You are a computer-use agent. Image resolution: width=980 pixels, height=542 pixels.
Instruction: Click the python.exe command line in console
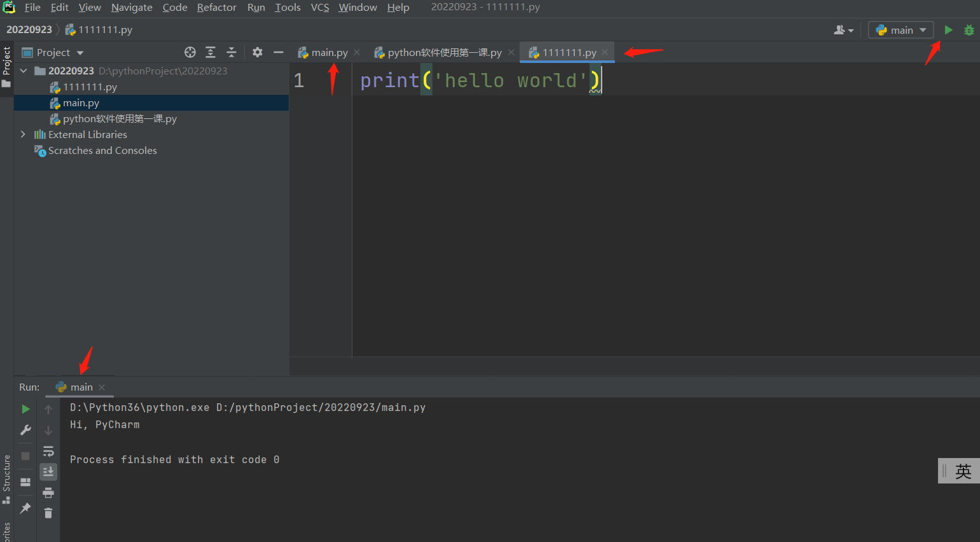[x=247, y=407]
